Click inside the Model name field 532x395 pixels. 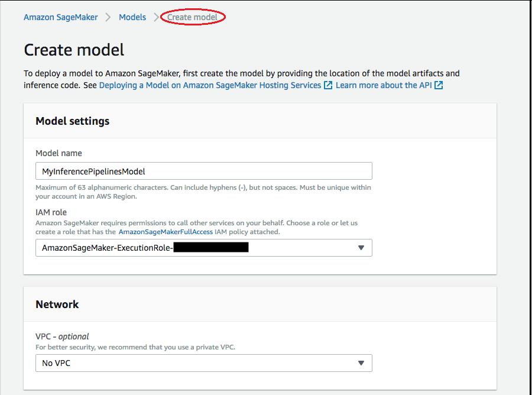tap(203, 170)
